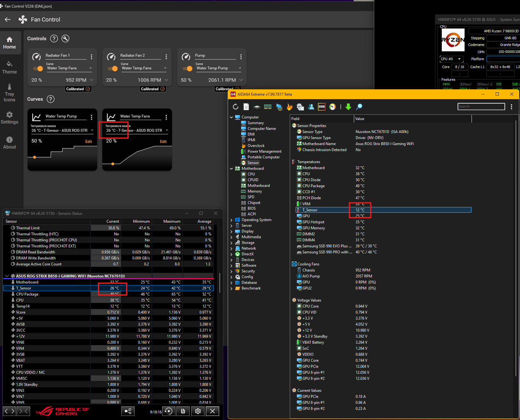Open the AIDA64 Report page icon
This screenshot has width=520, height=420.
(x=246, y=107)
